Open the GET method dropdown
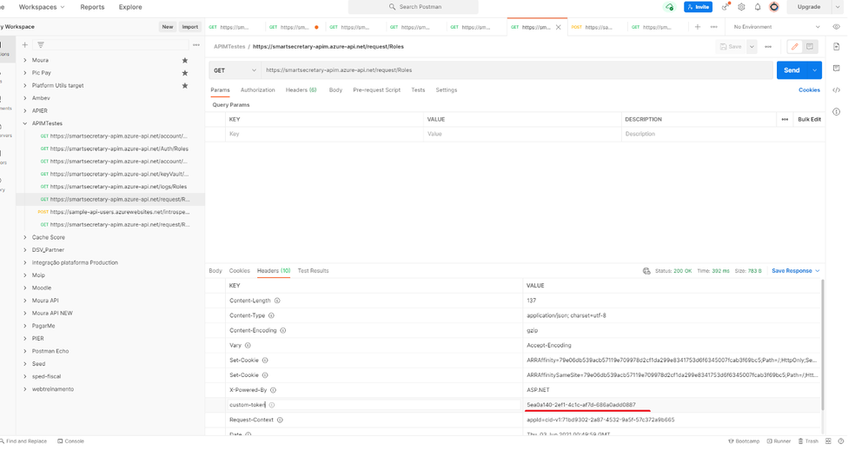 [x=235, y=70]
